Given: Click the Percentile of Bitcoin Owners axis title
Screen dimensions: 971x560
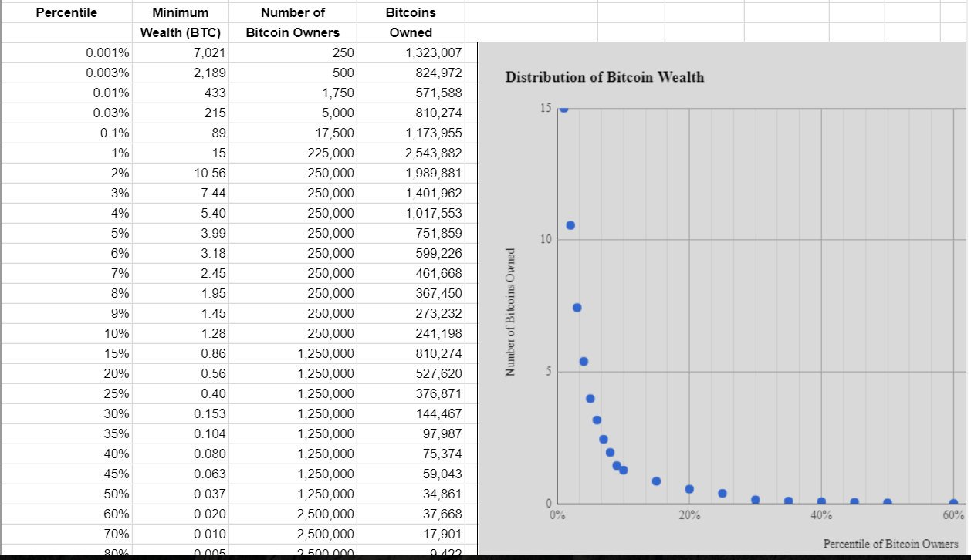Looking at the screenshot, I should click(890, 544).
